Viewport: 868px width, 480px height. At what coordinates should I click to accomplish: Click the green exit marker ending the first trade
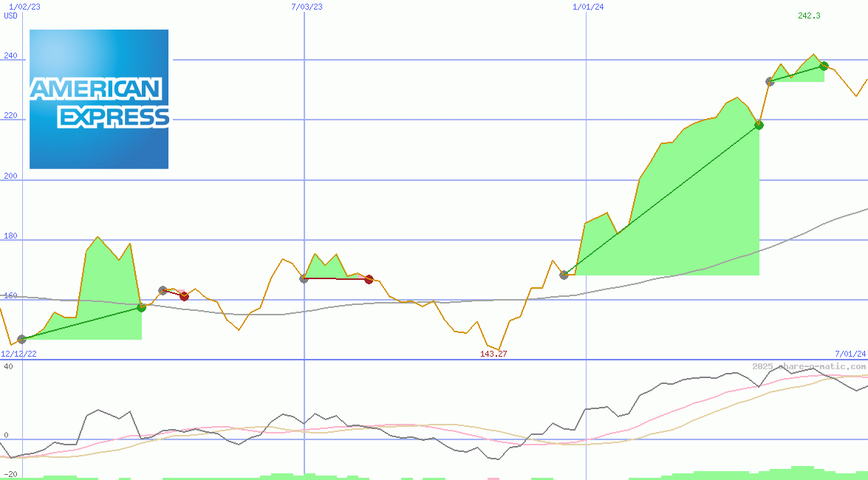point(141,307)
